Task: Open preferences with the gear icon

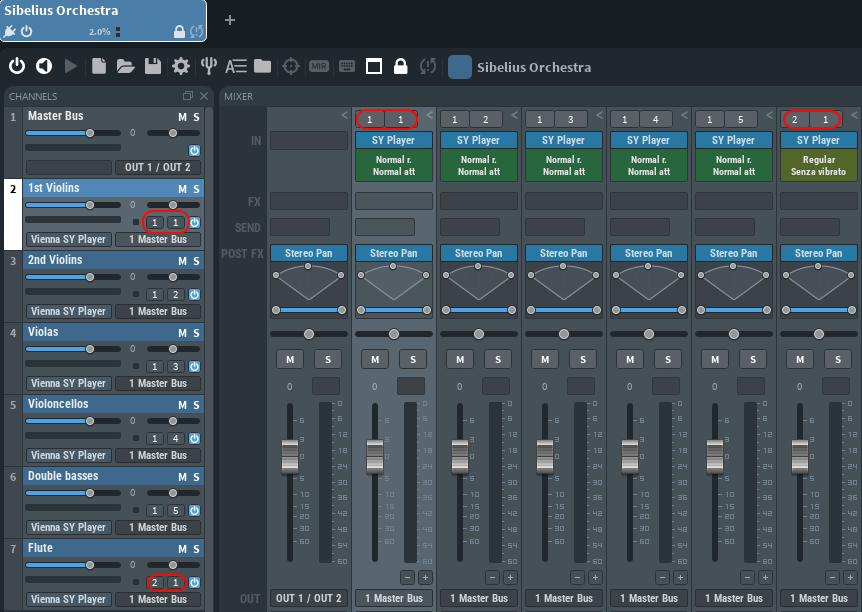Action: [181, 67]
